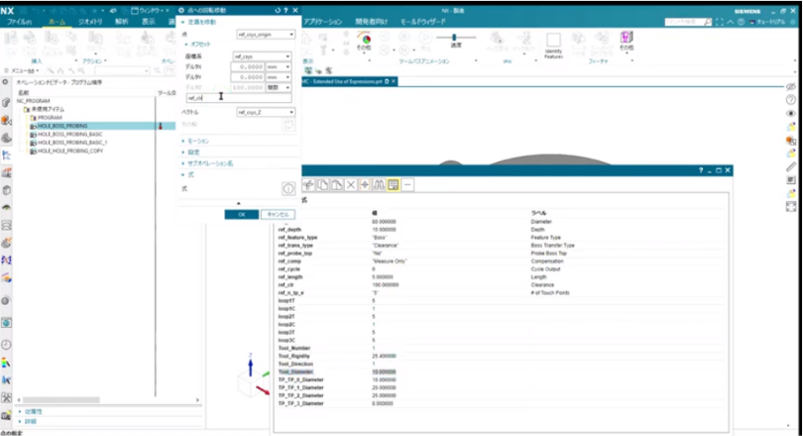The image size is (803, 436).
Task: Switch to the ホーム ribbon tab
Action: click(57, 22)
